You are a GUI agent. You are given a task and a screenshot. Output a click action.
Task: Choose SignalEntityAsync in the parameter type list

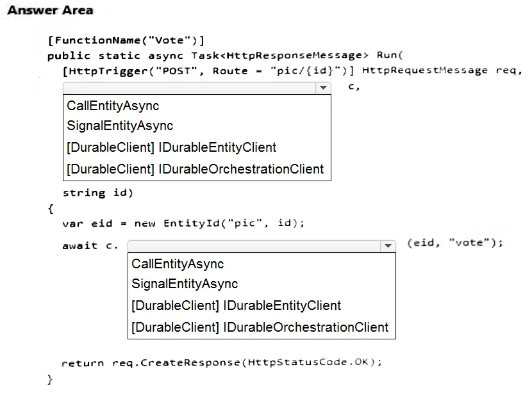pyautogui.click(x=120, y=126)
